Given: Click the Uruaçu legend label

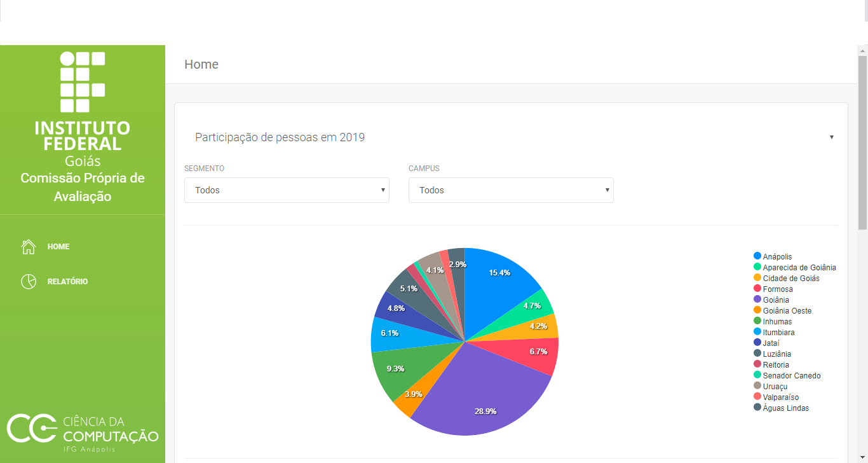Looking at the screenshot, I should (775, 387).
